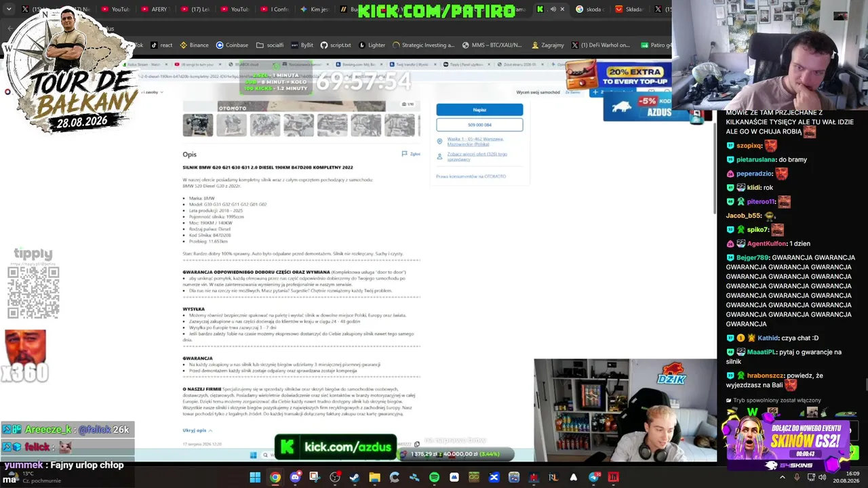Open Discord from the taskbar
Image resolution: width=868 pixels, height=488 pixels.
tap(295, 477)
